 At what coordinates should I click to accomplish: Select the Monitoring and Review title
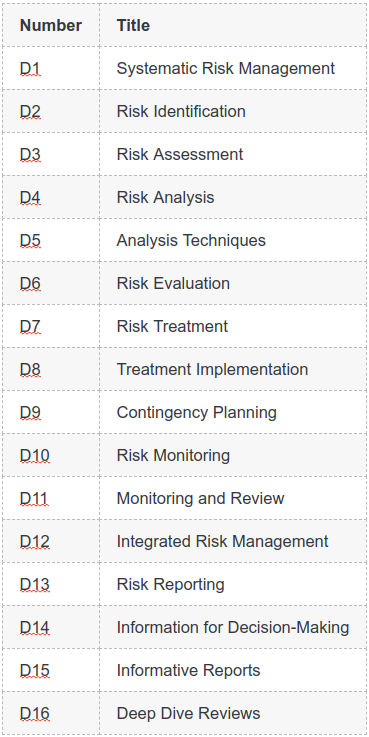[x=200, y=498]
